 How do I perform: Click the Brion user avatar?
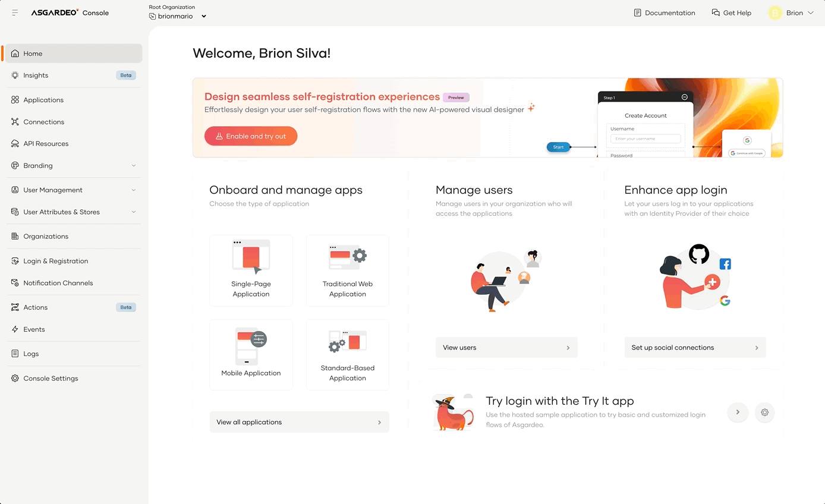tap(775, 12)
